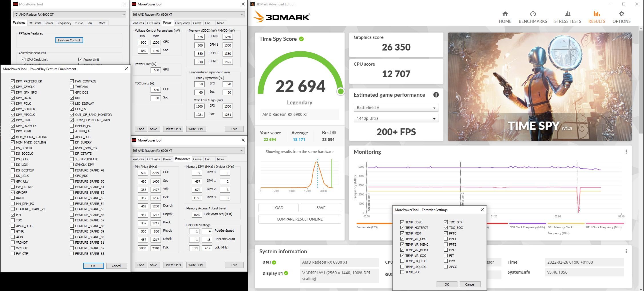Click green validation check beside Time Spy Score
Screen dimensions: 644x291
[301, 39]
